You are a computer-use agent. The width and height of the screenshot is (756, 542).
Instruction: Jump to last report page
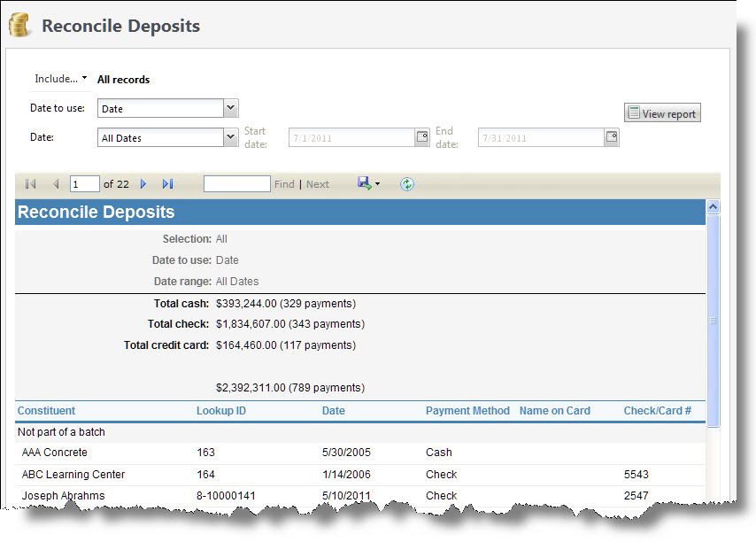167,184
